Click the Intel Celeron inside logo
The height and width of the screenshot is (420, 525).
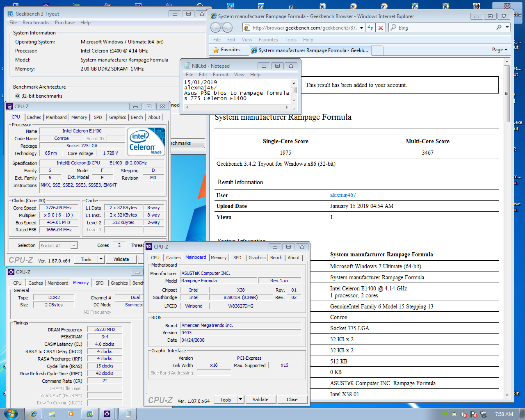point(147,142)
